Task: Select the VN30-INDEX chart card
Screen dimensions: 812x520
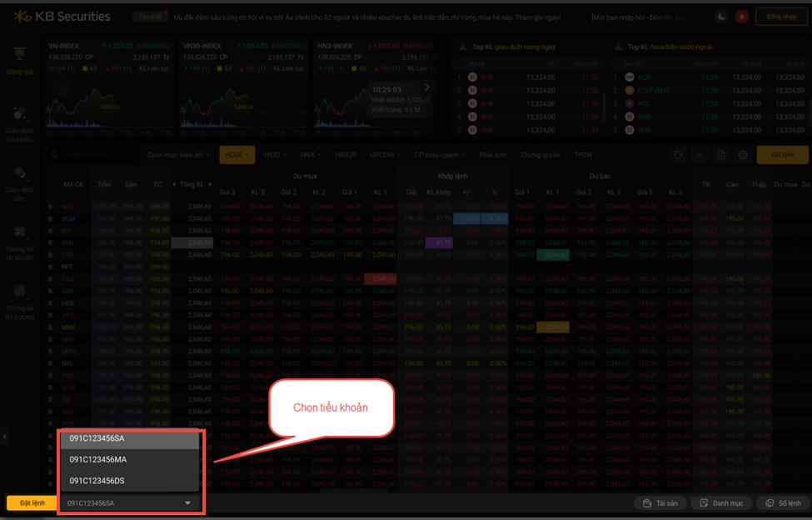Action: tap(245, 86)
